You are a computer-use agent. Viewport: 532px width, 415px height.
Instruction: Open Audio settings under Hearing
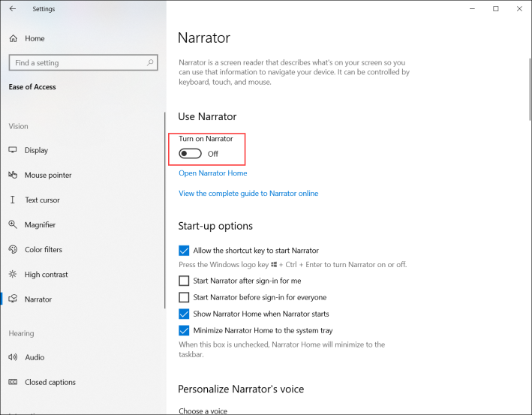35,357
